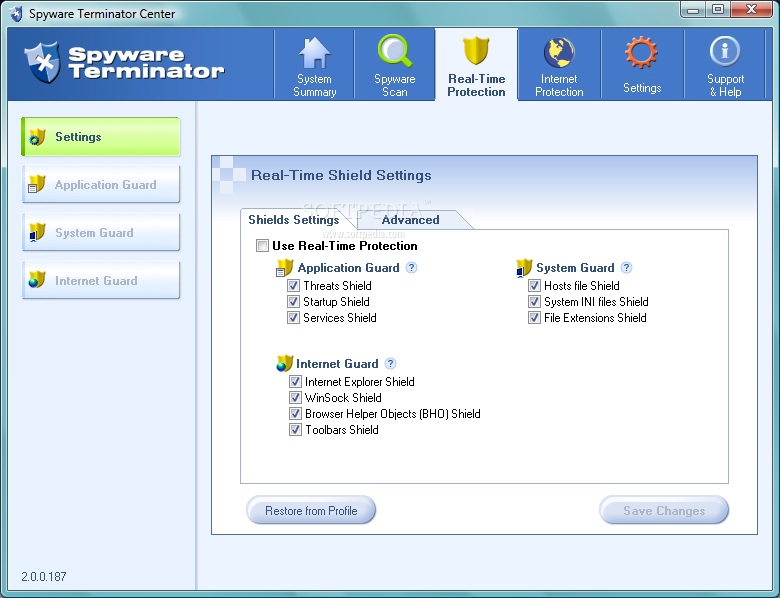Switch to the Shields Settings tab
This screenshot has height=598, width=780.
pyautogui.click(x=294, y=219)
